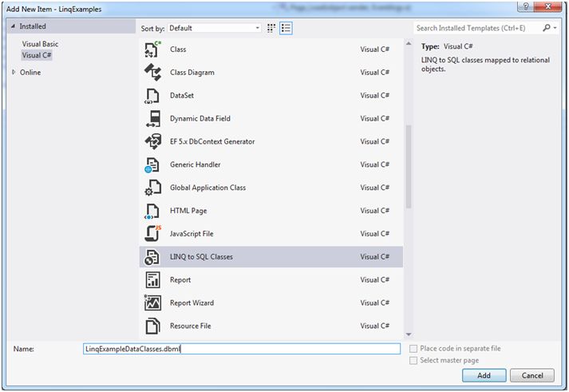Click the Add button

point(484,375)
